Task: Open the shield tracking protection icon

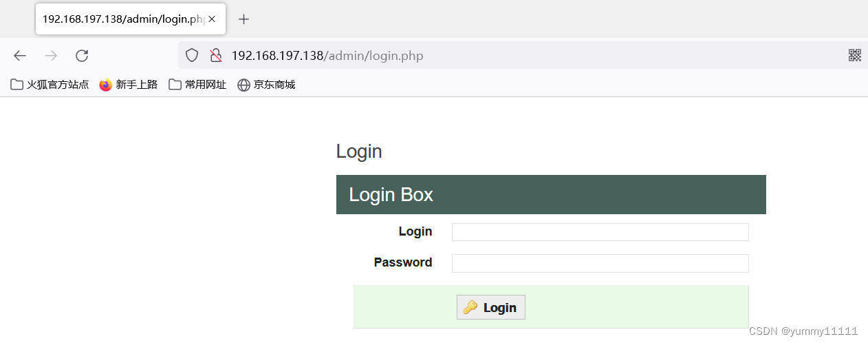Action: (192, 56)
